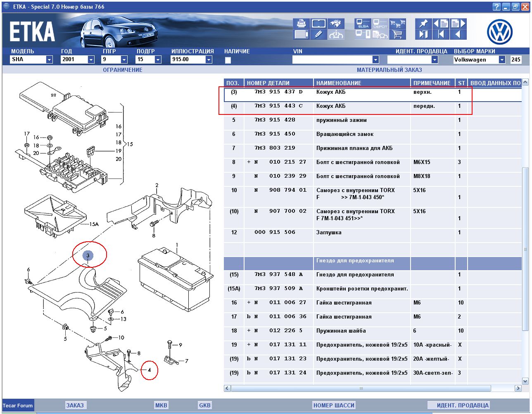
Task: Toggle the НАЛИЧИЕ checkbox
Action: pyautogui.click(x=228, y=60)
